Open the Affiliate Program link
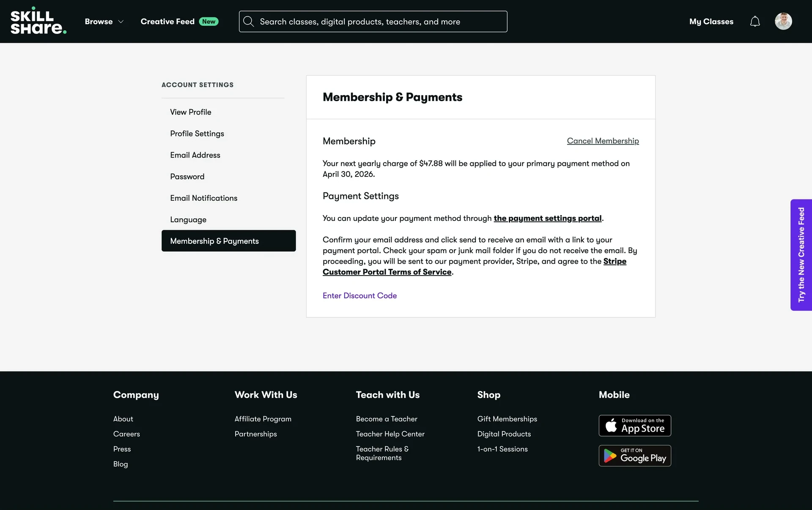This screenshot has height=510, width=812. point(263,419)
